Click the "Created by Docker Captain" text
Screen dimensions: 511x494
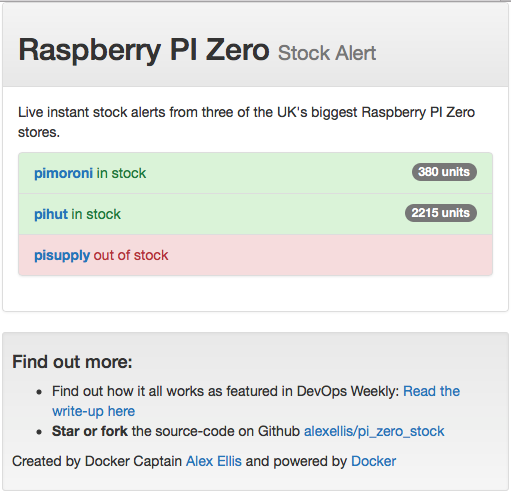pos(97,461)
